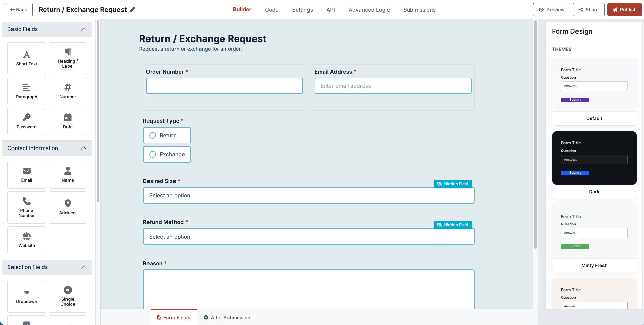Add a Number field

coord(68,91)
